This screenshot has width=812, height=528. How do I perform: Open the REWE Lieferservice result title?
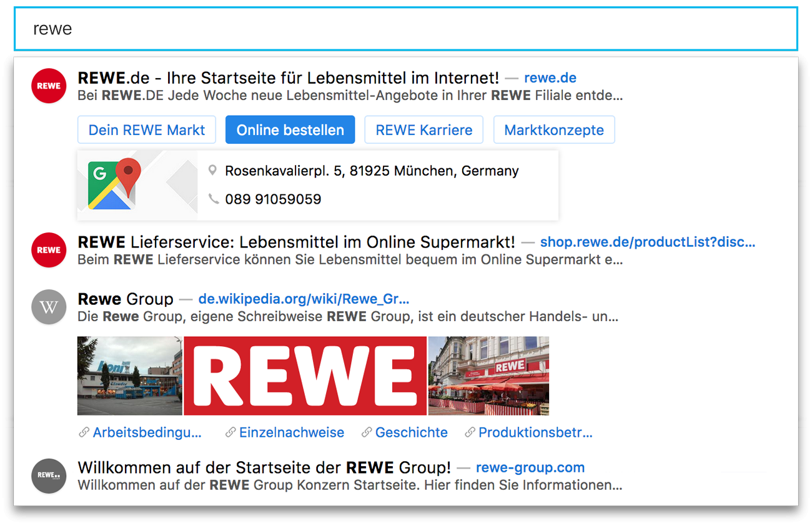pyautogui.click(x=297, y=242)
